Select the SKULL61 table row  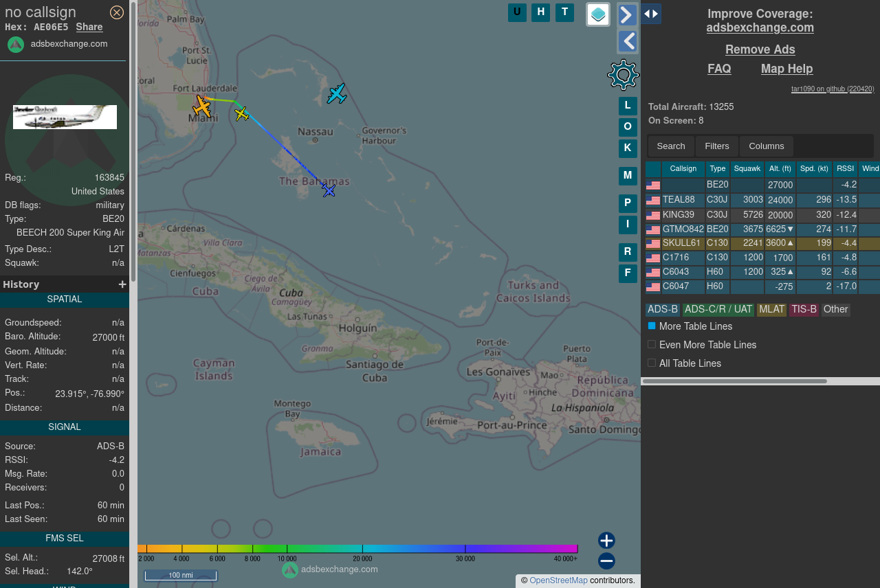click(x=762, y=243)
